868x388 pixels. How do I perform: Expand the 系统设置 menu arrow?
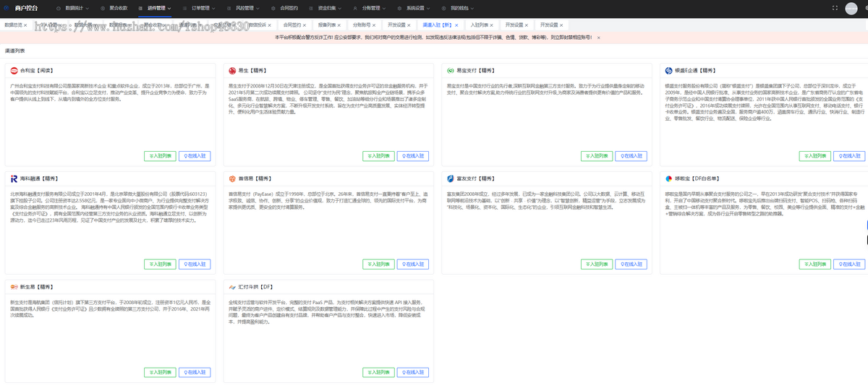pyautogui.click(x=429, y=8)
